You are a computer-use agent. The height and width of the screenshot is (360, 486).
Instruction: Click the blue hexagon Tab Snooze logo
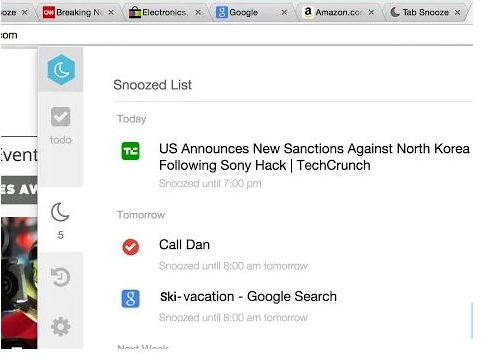pos(61,70)
